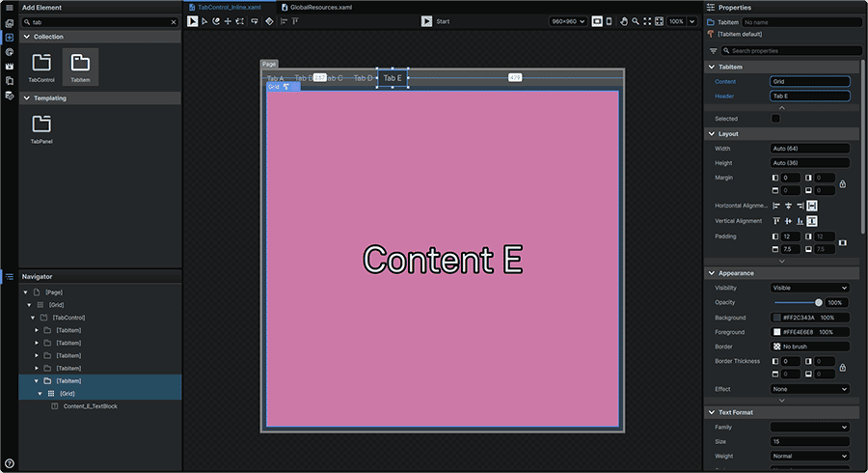Open the pages/documents sidebar panel

click(9, 81)
